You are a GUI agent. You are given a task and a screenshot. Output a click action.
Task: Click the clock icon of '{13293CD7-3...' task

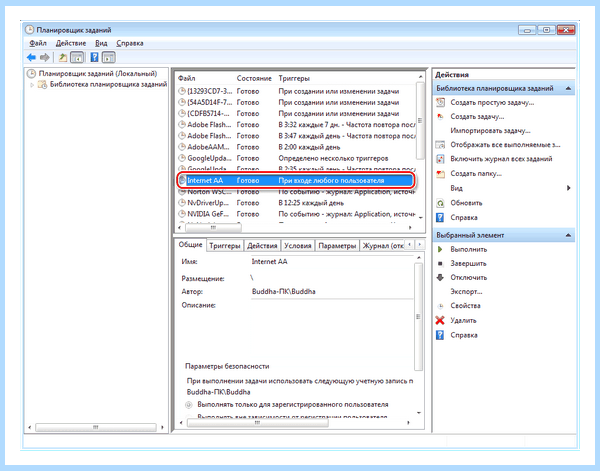tap(182, 91)
